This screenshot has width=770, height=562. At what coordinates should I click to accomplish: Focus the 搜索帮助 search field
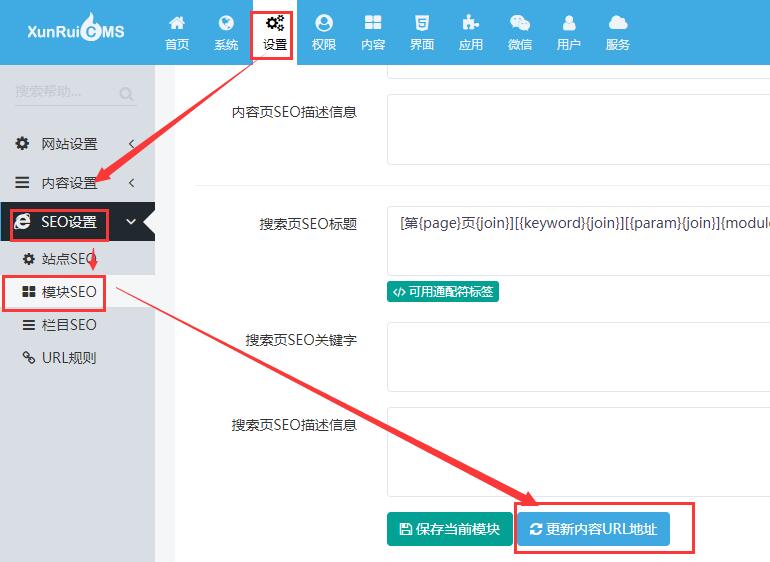pos(76,91)
